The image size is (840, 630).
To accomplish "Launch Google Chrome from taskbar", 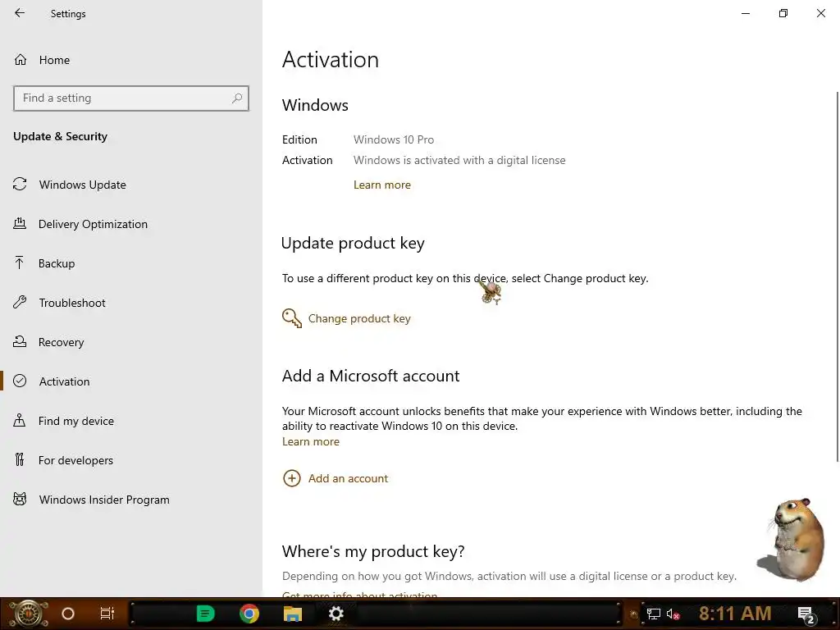I will coord(249,614).
